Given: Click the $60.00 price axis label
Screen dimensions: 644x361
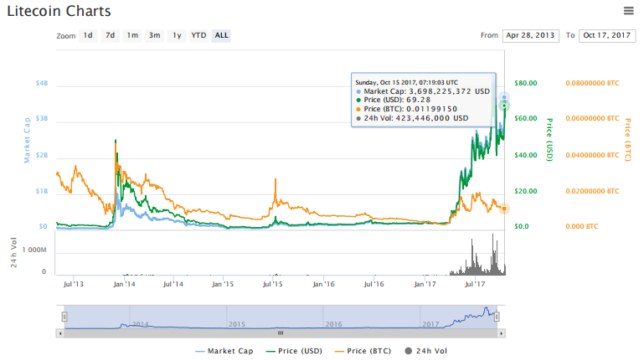Looking at the screenshot, I should 525,118.
